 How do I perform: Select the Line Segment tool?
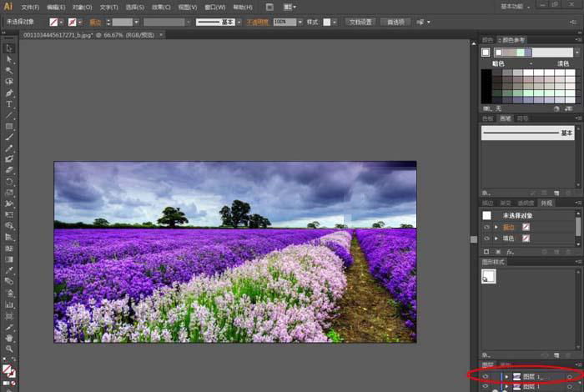pyautogui.click(x=9, y=115)
